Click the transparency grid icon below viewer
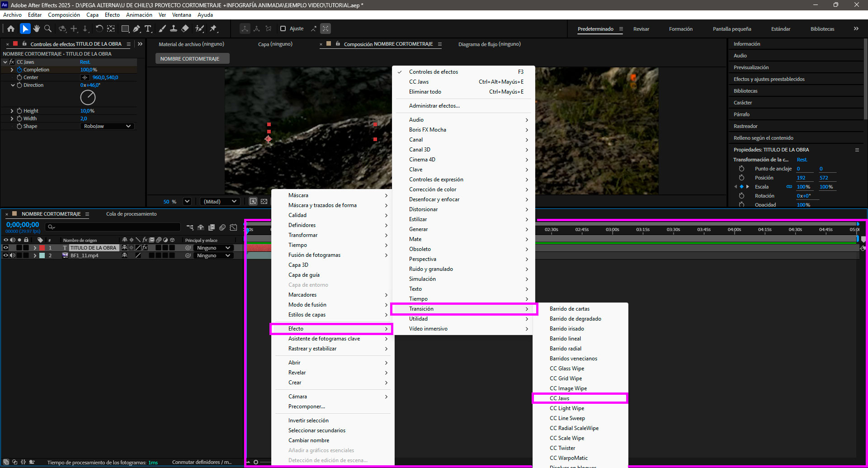Viewport: 868px width, 468px height. tap(264, 202)
